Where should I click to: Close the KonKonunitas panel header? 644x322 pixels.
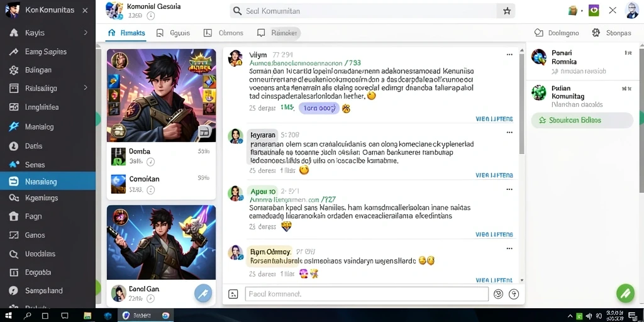pyautogui.click(x=85, y=10)
